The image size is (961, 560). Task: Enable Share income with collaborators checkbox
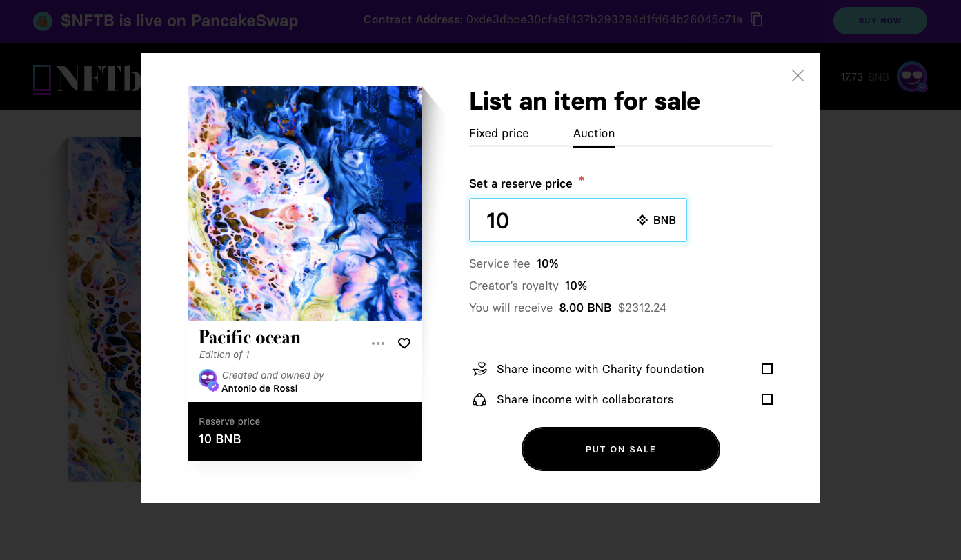(766, 399)
